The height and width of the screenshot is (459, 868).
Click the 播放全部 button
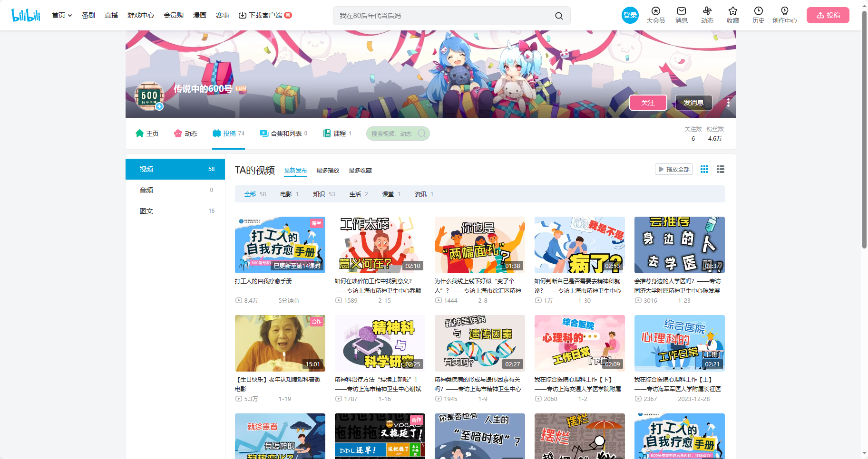674,169
